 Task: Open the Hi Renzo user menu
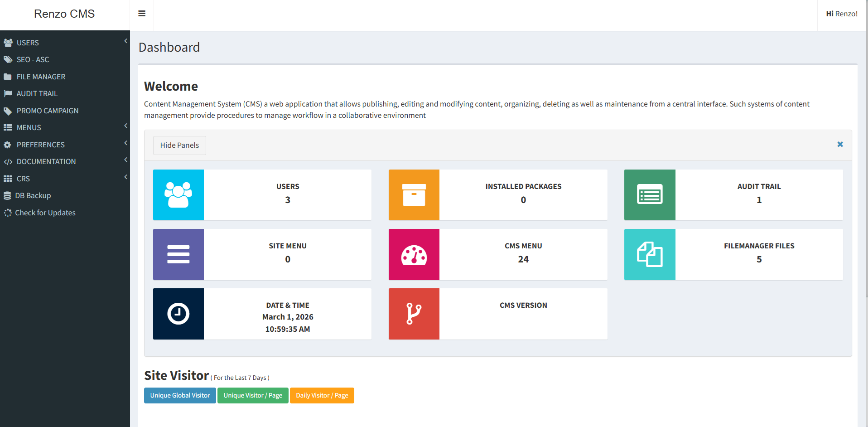pyautogui.click(x=841, y=14)
